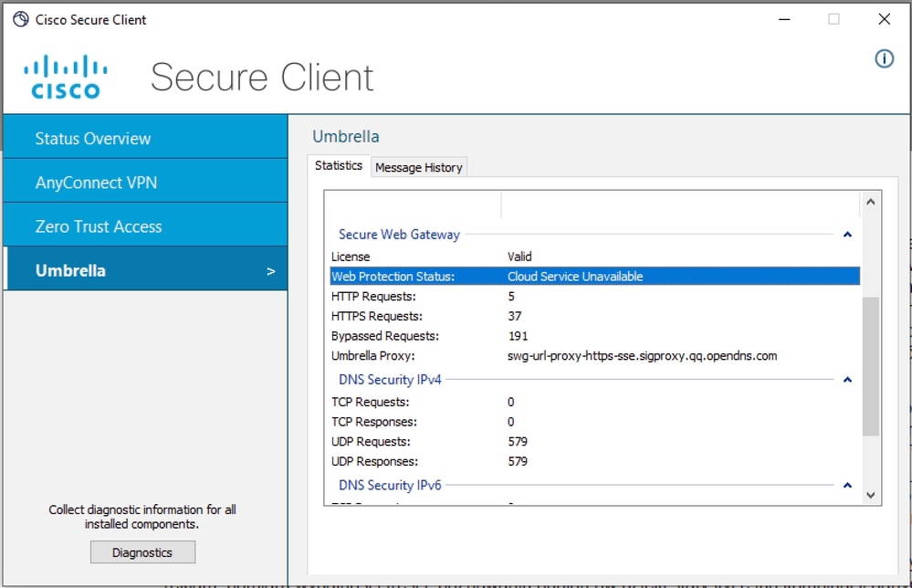Select the Web Protection Status row
This screenshot has height=588, width=912.
tap(594, 277)
